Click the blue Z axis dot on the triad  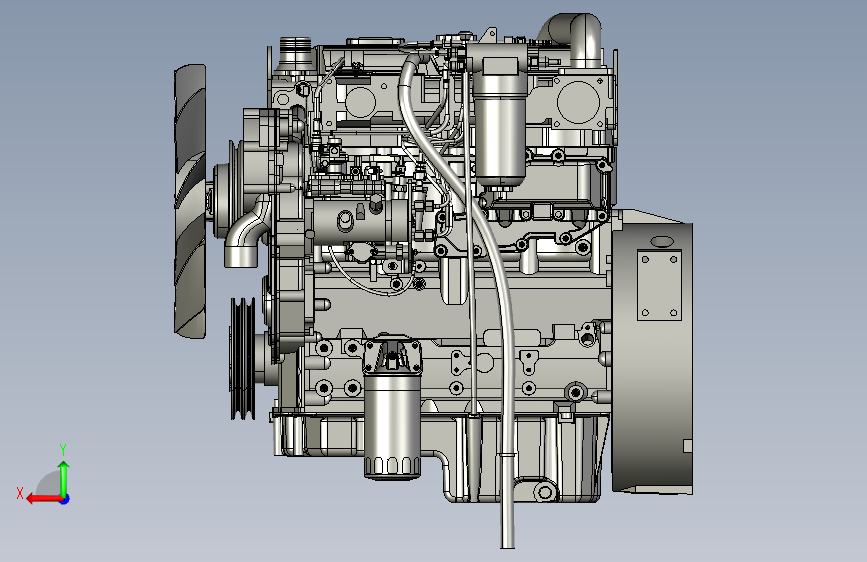[65, 499]
